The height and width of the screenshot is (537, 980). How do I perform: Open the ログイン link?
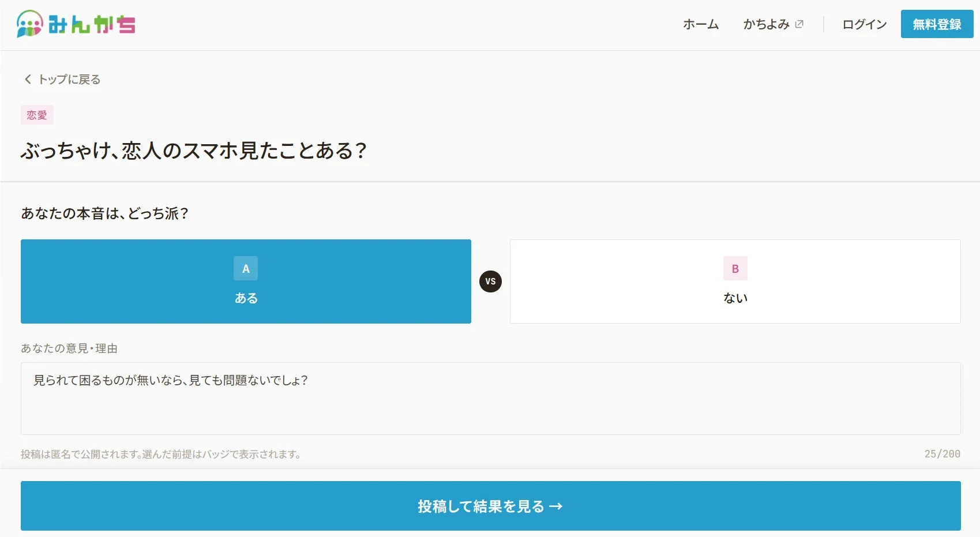pos(864,24)
